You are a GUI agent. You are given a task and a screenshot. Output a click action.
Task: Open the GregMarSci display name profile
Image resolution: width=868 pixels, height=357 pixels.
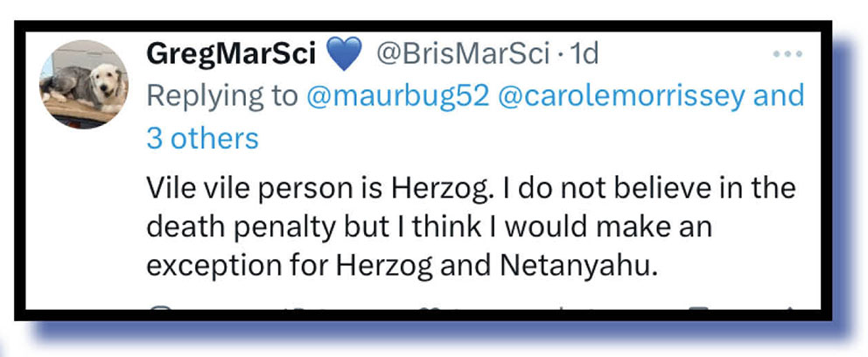click(x=231, y=55)
